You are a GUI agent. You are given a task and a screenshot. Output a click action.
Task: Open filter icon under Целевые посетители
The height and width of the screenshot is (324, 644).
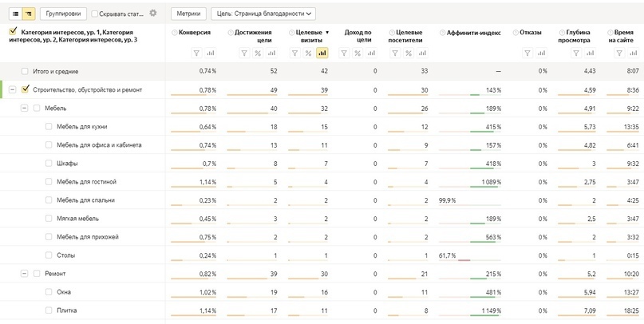pos(395,53)
